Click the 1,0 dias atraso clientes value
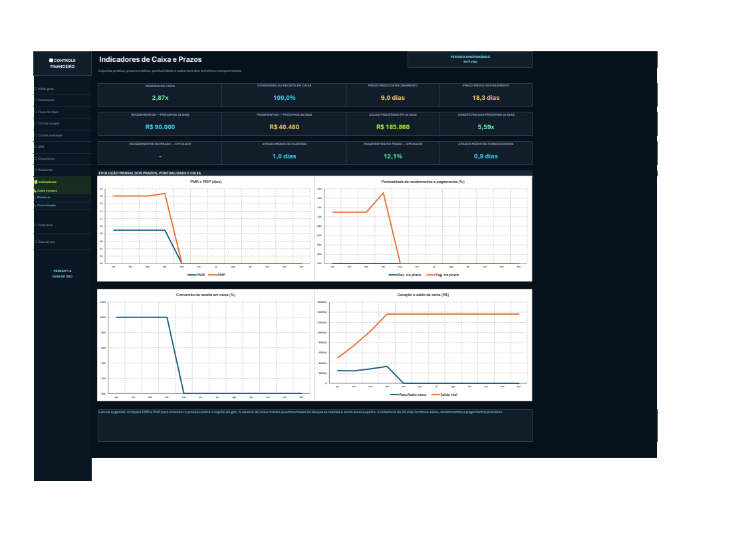The width and height of the screenshot is (756, 535). tap(285, 156)
